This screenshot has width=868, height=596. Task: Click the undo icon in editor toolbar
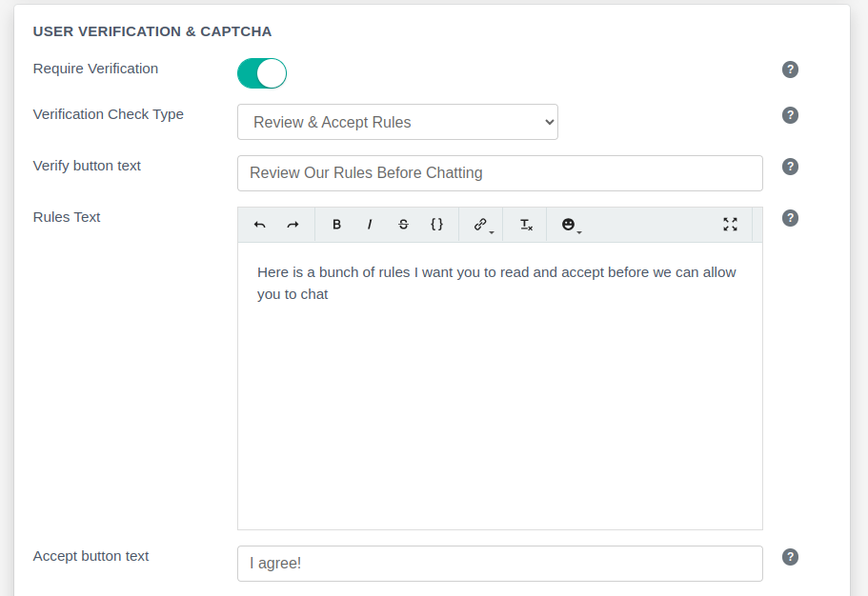click(259, 225)
